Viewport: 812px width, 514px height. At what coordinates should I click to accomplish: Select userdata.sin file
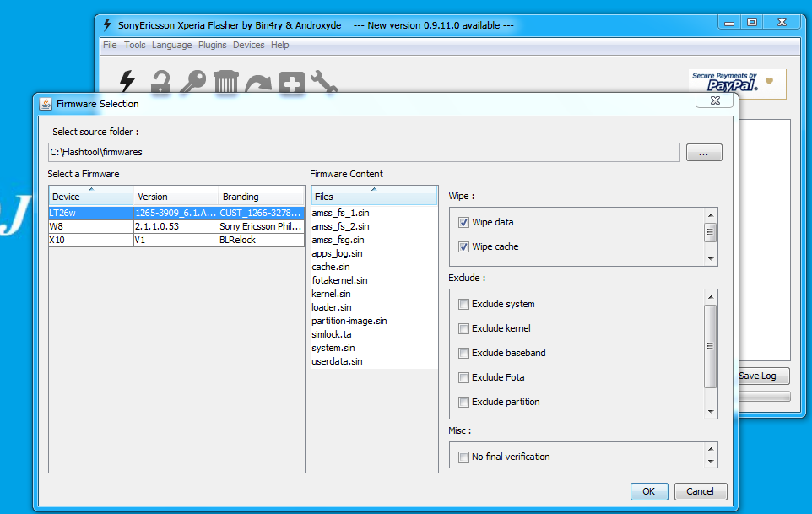[375, 361]
